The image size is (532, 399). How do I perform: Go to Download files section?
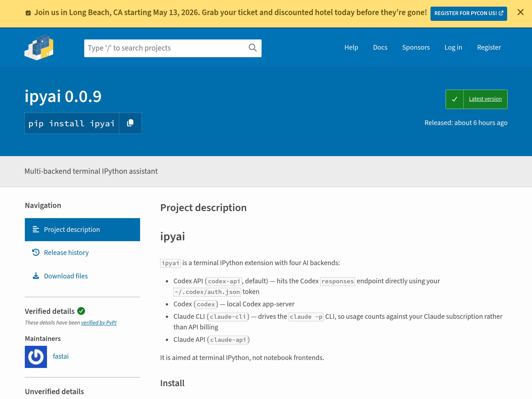coord(66,276)
